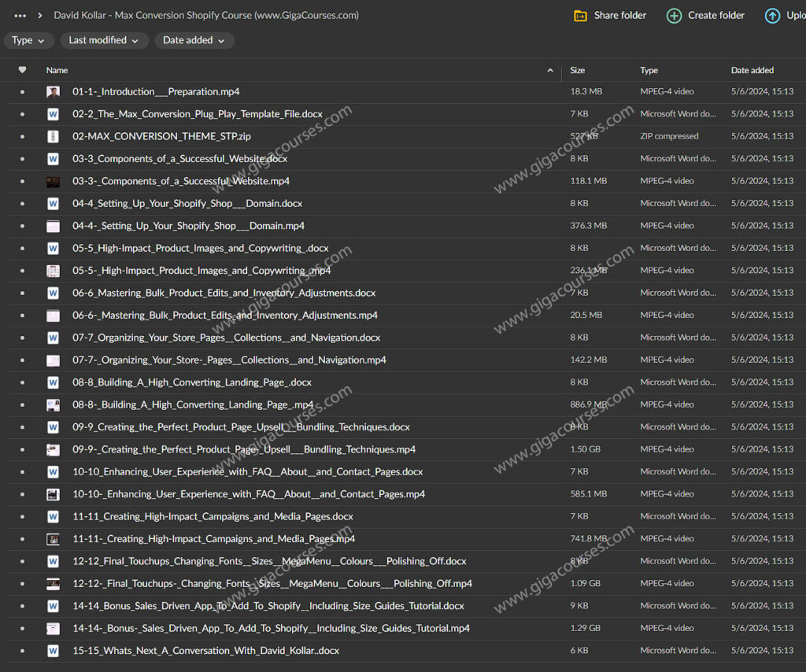
Task: Toggle favorite dot for 03-3 Components docx
Action: tap(22, 159)
